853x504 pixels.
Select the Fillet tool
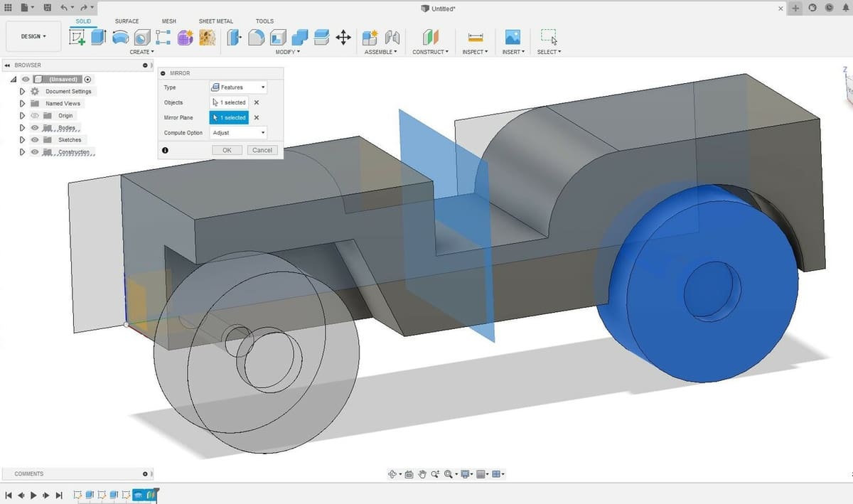(257, 37)
